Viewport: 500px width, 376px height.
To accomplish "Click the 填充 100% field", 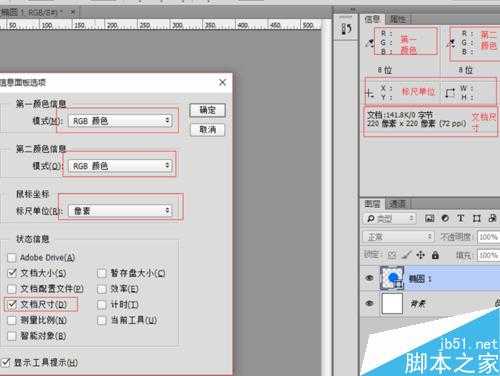I will pos(489,255).
